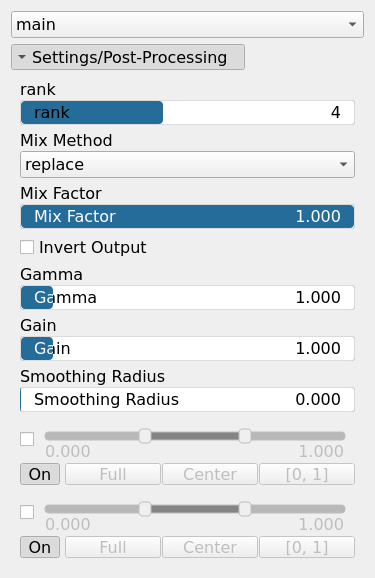The image size is (375, 578).
Task: Click the first Full button
Action: [113, 474]
